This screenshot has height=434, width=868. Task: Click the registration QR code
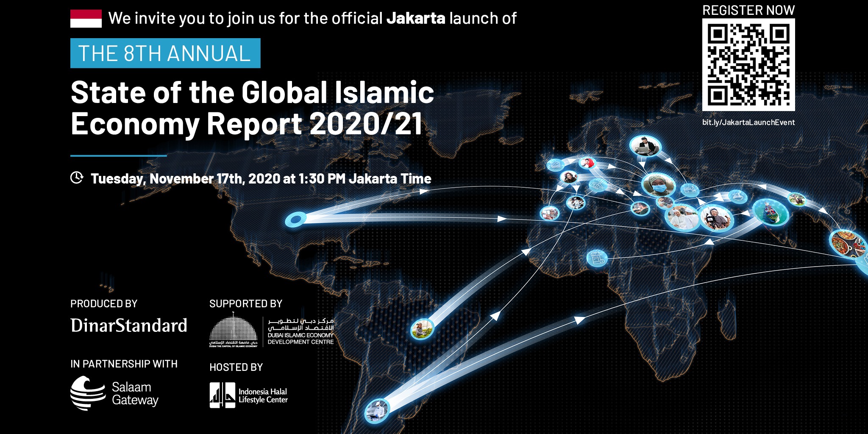pos(748,64)
